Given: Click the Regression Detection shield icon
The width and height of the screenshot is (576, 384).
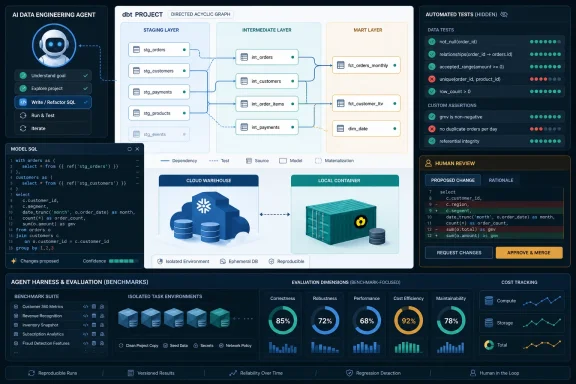Looking at the screenshot, I should [349, 373].
